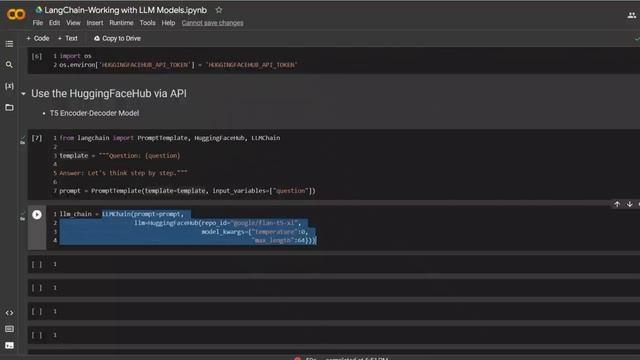The width and height of the screenshot is (640, 360).
Task: Move the selected cell up
Action: pyautogui.click(x=617, y=204)
